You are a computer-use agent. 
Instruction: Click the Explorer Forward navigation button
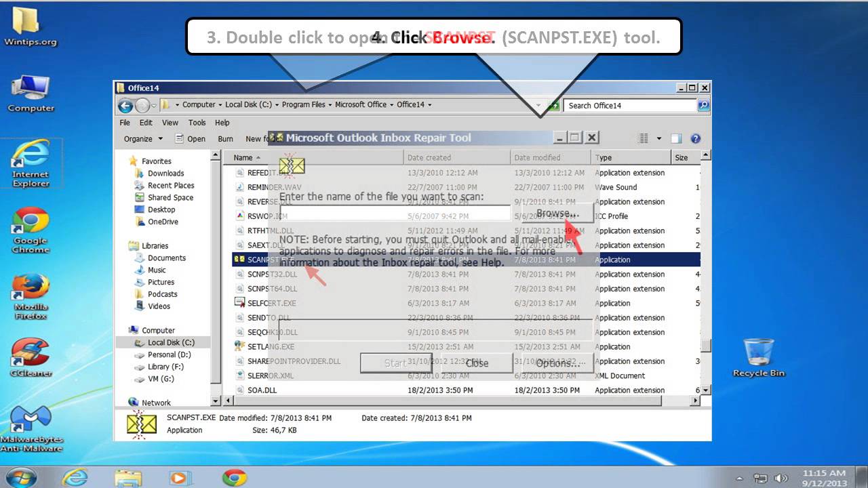coord(142,105)
